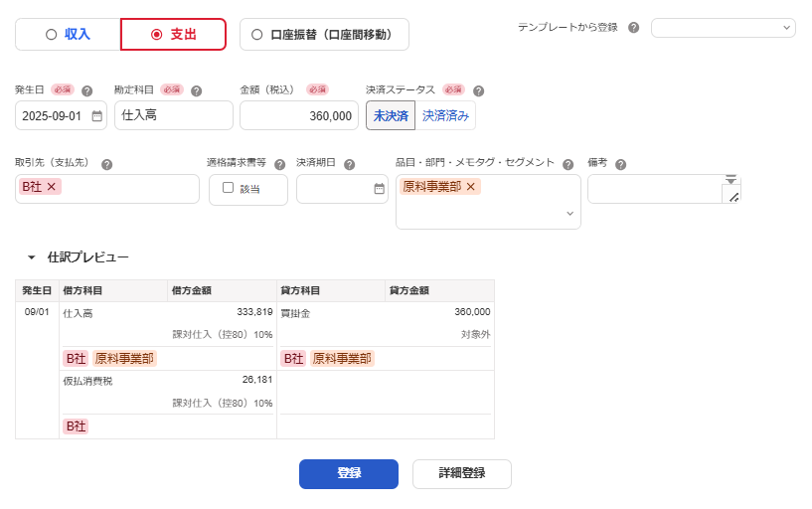The image size is (812, 509).
Task: Remove the 原料事業部 tag
Action: pos(471,187)
